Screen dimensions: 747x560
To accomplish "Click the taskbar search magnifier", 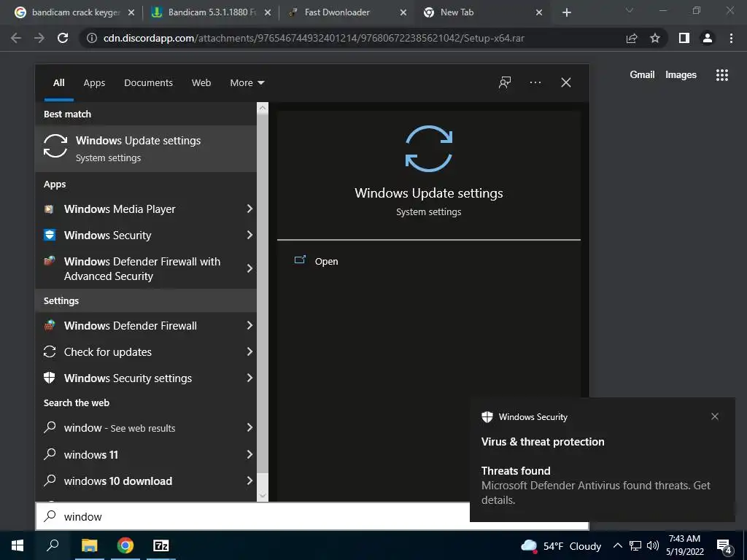I will [x=53, y=545].
